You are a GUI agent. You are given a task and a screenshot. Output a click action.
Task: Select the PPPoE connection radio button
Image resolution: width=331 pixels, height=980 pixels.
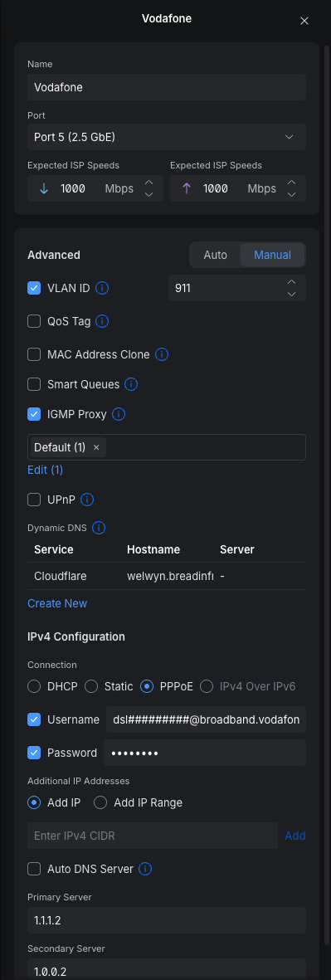point(147,686)
